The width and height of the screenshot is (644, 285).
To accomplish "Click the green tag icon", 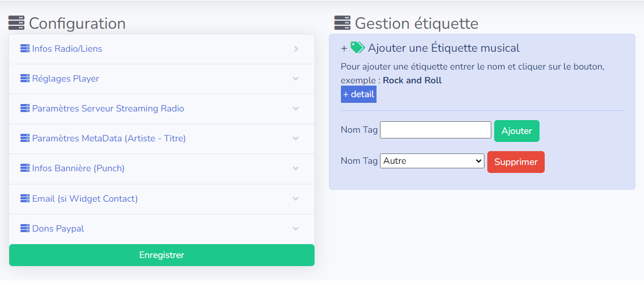I will pyautogui.click(x=358, y=48).
